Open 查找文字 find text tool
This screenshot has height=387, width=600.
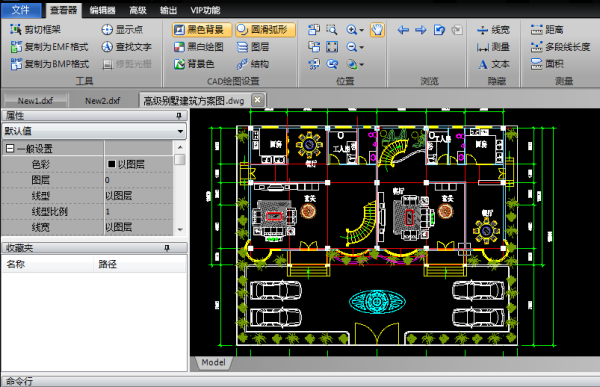[126, 47]
